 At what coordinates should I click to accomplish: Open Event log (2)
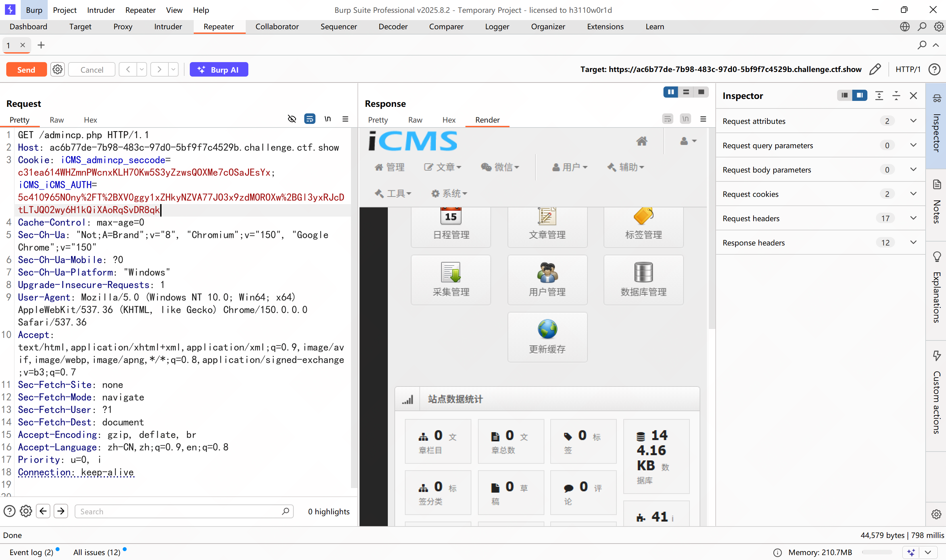pyautogui.click(x=32, y=552)
